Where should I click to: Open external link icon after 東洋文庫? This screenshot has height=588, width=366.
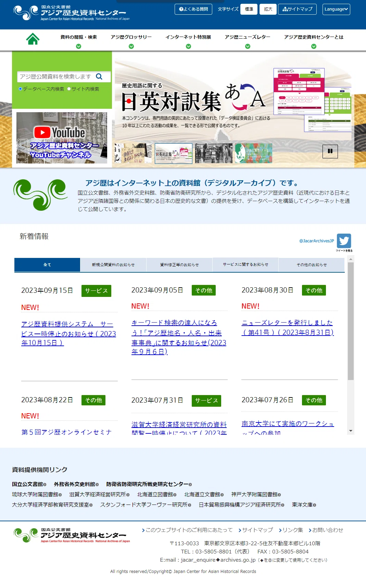314,505
